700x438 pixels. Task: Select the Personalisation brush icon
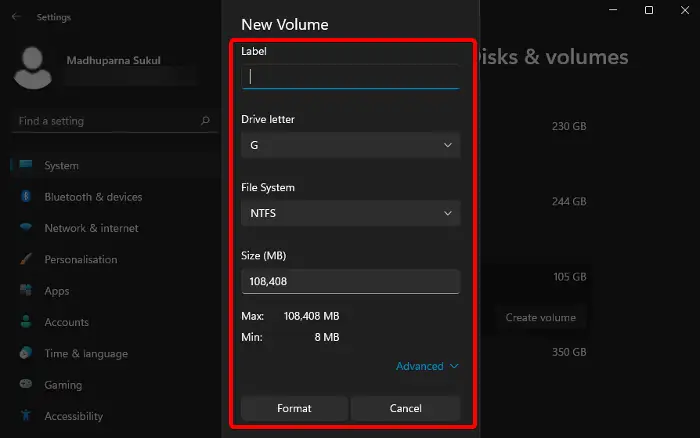click(x=26, y=259)
